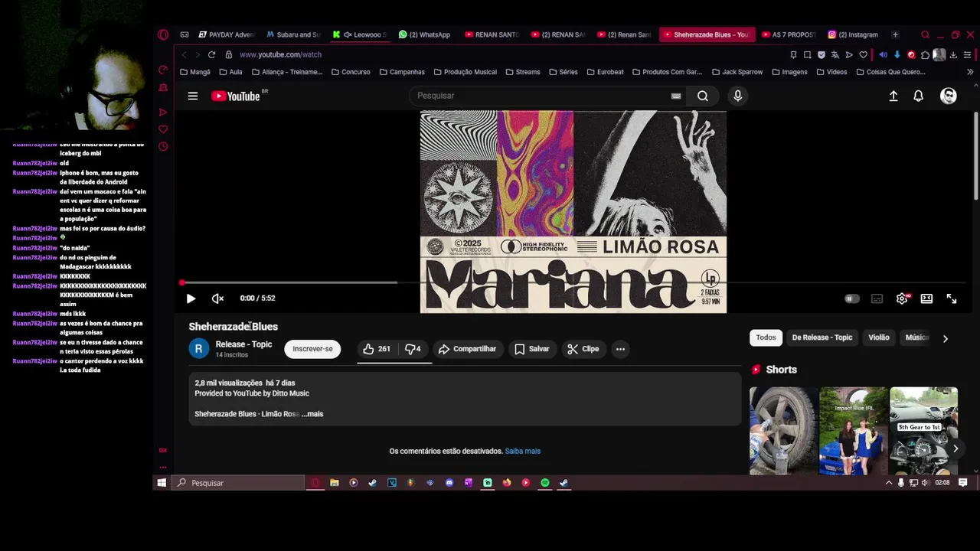
Task: Advance the Shorts shelf with next arrow
Action: [955, 448]
